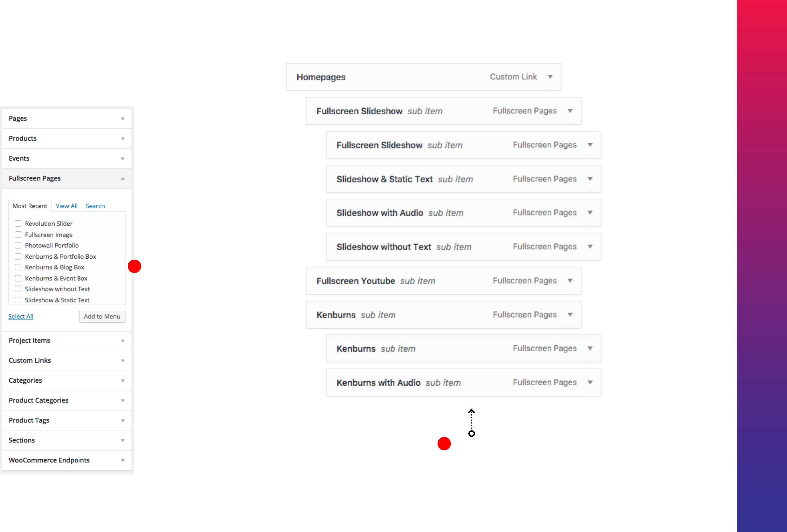Expand the Custom Links section
The width and height of the screenshot is (787, 532).
67,360
